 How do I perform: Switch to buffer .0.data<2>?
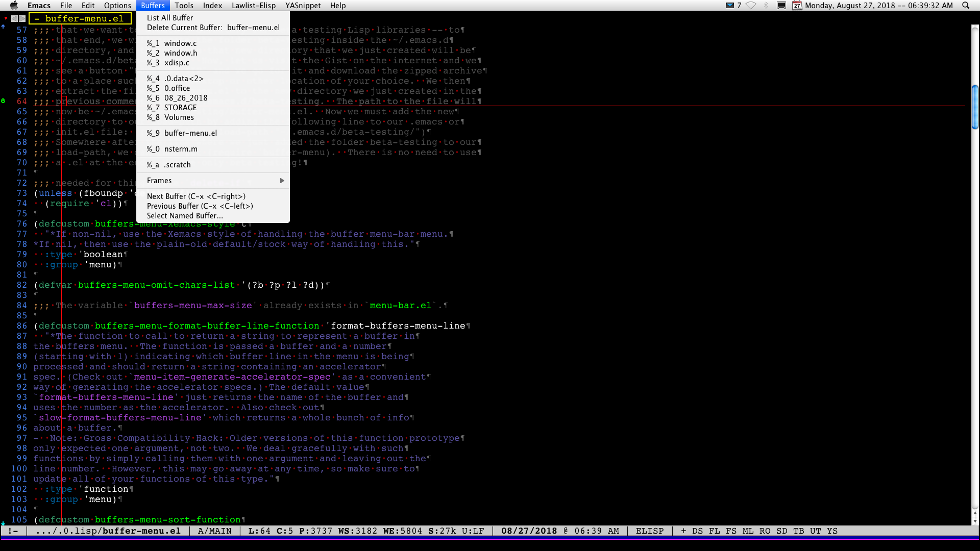[213, 78]
